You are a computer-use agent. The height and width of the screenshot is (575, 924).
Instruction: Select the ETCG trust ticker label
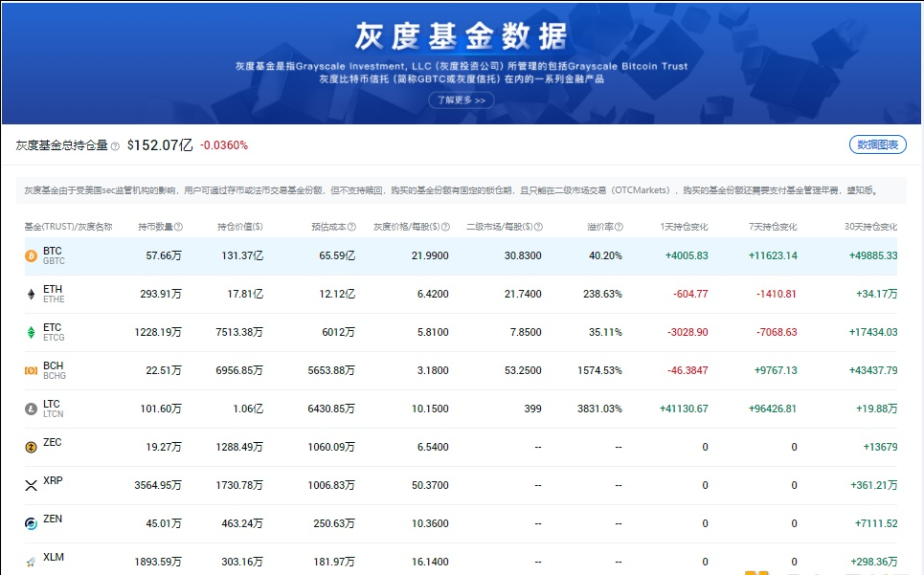pos(54,338)
